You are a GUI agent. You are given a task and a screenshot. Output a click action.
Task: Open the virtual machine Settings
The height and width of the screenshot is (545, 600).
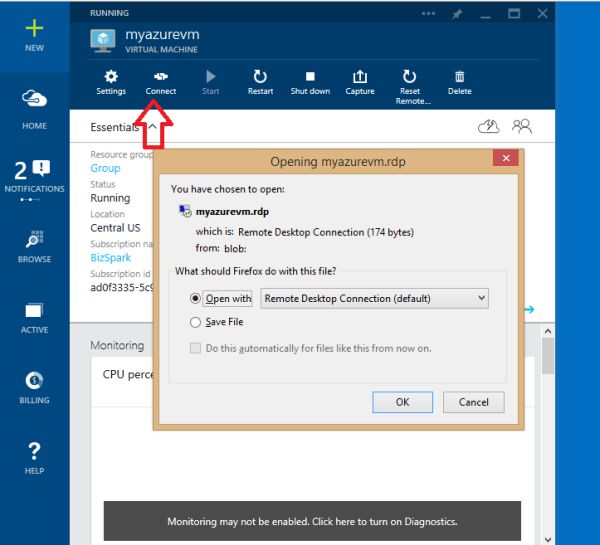(111, 83)
